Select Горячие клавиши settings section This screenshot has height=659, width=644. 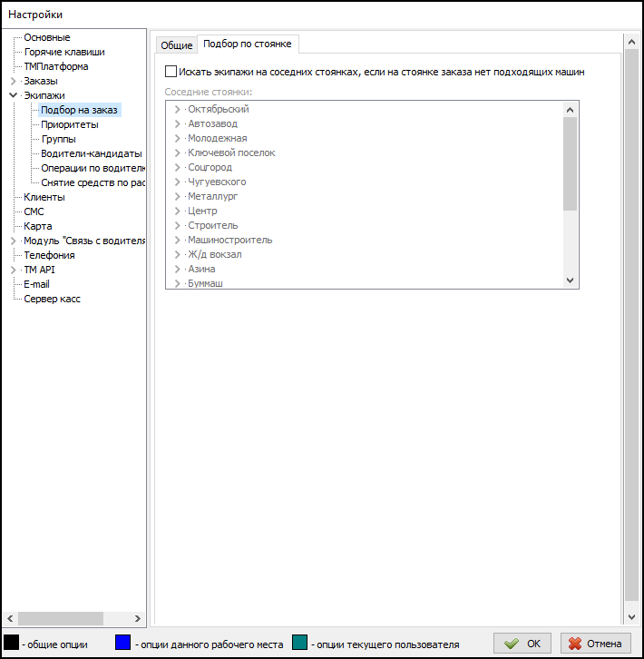click(63, 52)
